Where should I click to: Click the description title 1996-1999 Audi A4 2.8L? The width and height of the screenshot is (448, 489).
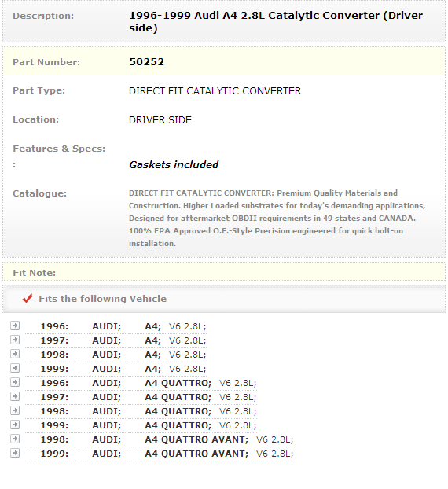point(276,21)
